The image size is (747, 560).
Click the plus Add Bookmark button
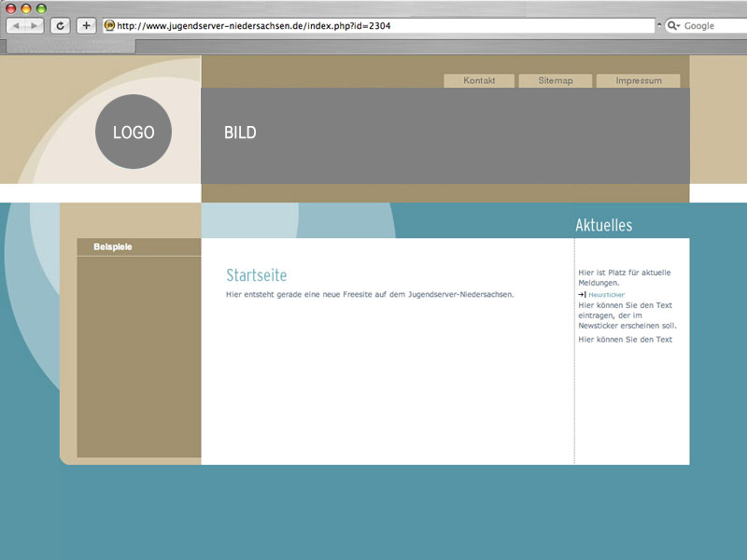pos(86,26)
